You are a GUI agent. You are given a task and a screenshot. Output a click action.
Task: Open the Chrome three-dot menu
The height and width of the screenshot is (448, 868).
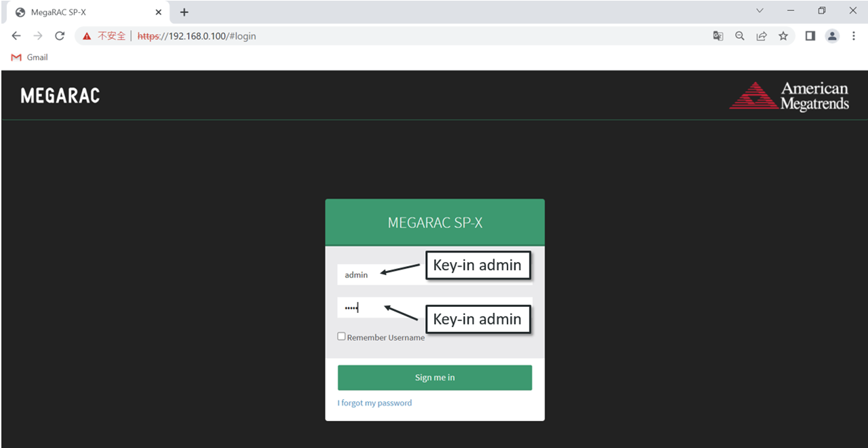(x=854, y=36)
